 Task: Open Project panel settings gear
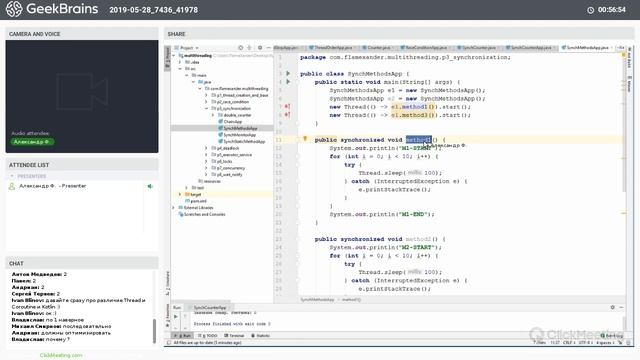point(260,48)
